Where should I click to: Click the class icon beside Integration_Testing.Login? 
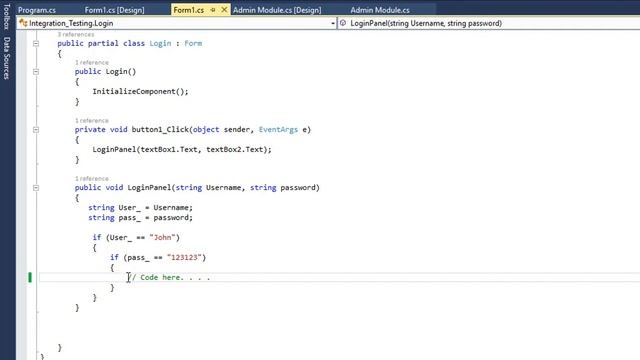pyautogui.click(x=23, y=23)
